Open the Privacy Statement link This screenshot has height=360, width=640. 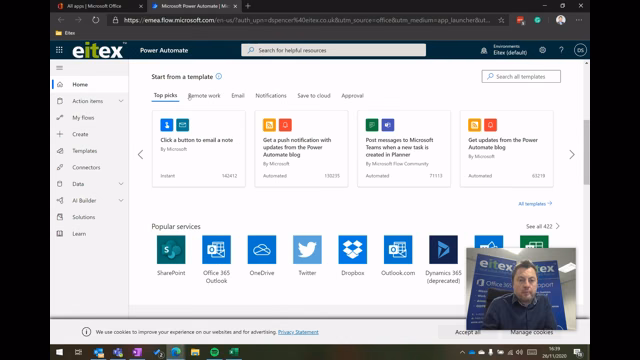pos(298,332)
